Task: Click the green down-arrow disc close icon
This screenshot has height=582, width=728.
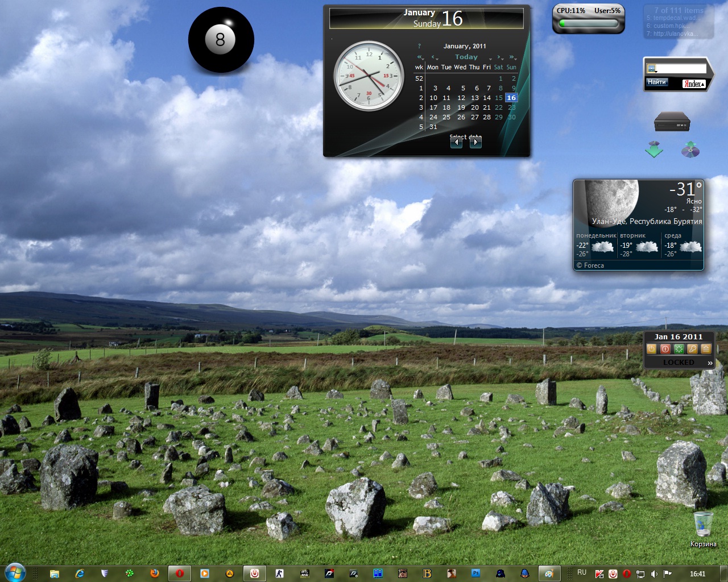Action: point(654,149)
